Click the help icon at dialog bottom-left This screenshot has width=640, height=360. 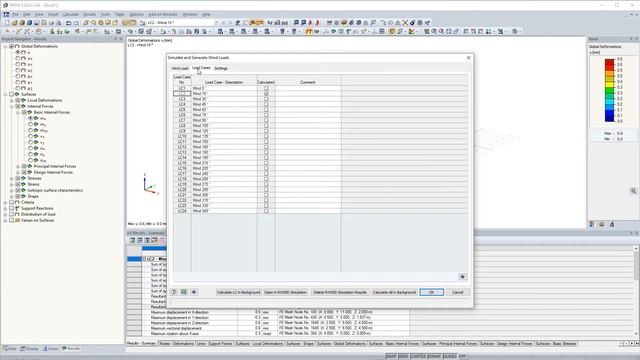174,292
